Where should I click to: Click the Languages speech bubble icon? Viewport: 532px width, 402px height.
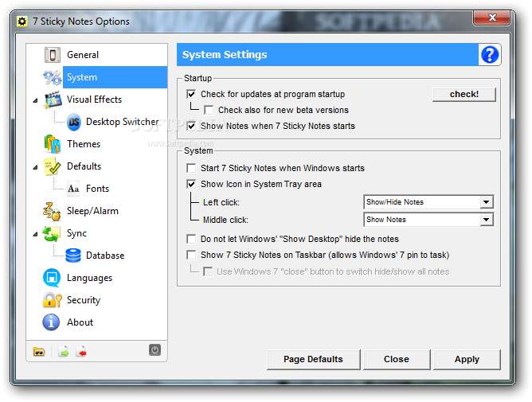point(52,278)
